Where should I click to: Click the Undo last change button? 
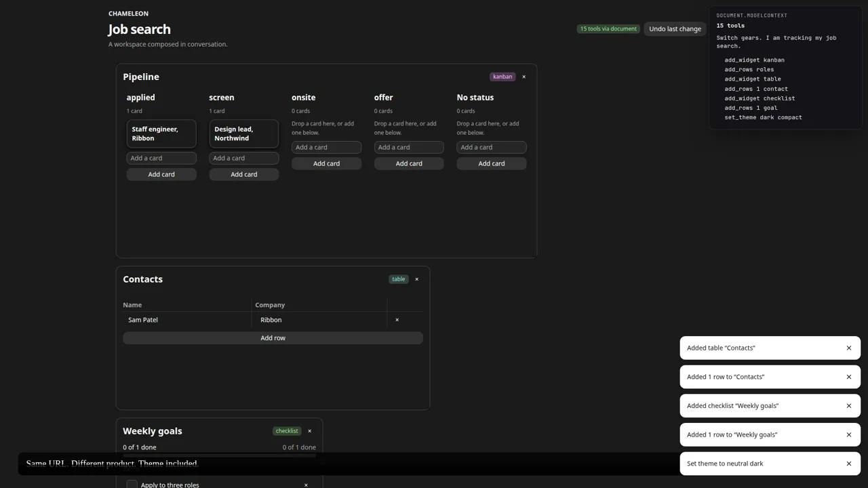pyautogui.click(x=675, y=29)
